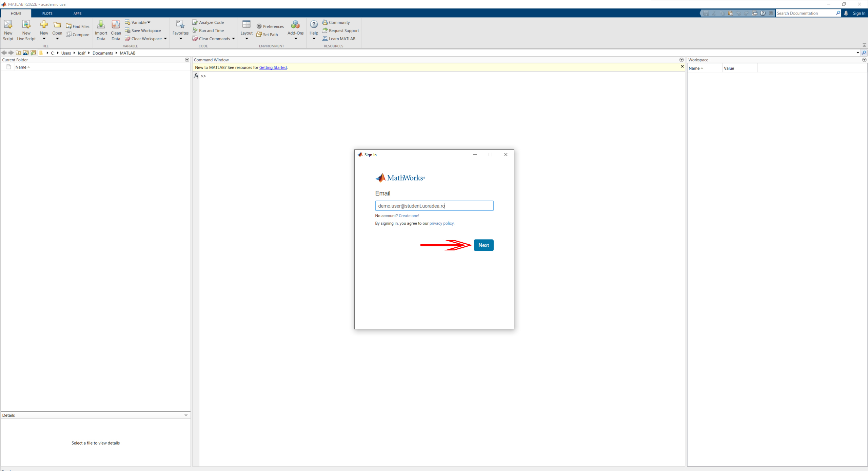Click the Analyze Code tool
868x471 pixels.
point(208,22)
